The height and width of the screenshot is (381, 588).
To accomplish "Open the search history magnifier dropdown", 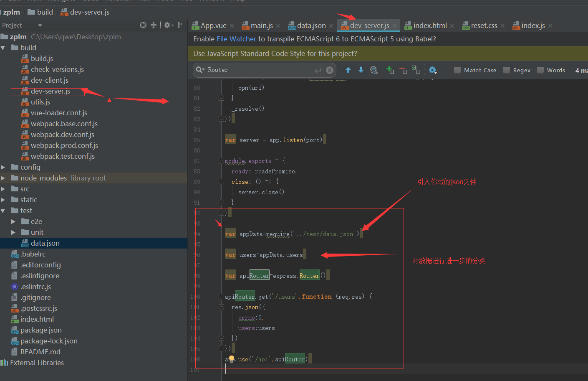I will click(200, 70).
